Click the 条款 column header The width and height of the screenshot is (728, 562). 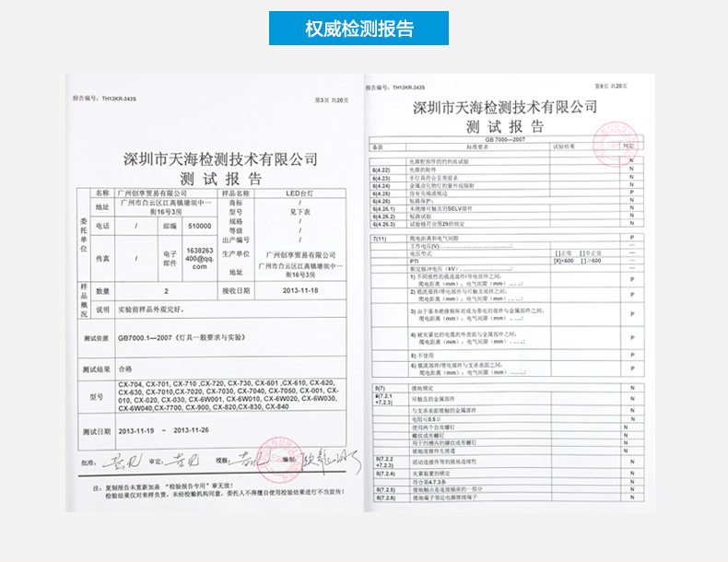click(378, 147)
